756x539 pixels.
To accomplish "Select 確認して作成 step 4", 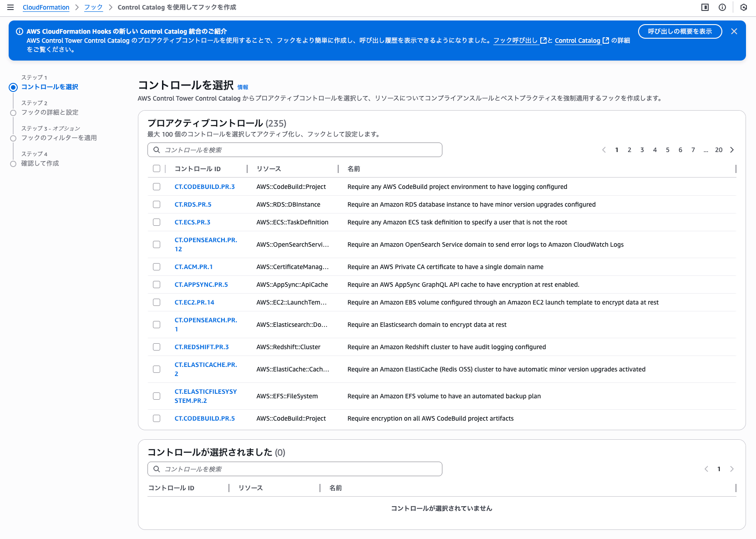I will (x=40, y=163).
